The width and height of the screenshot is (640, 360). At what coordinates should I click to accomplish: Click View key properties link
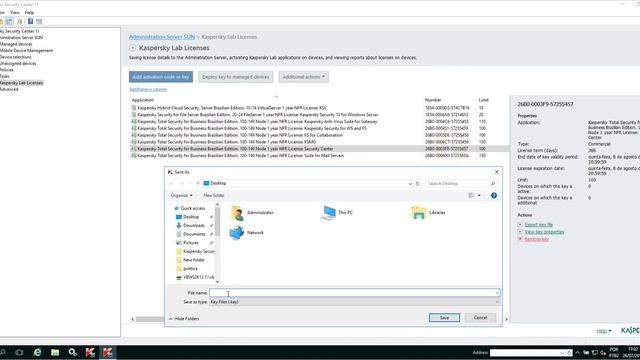pyautogui.click(x=544, y=232)
